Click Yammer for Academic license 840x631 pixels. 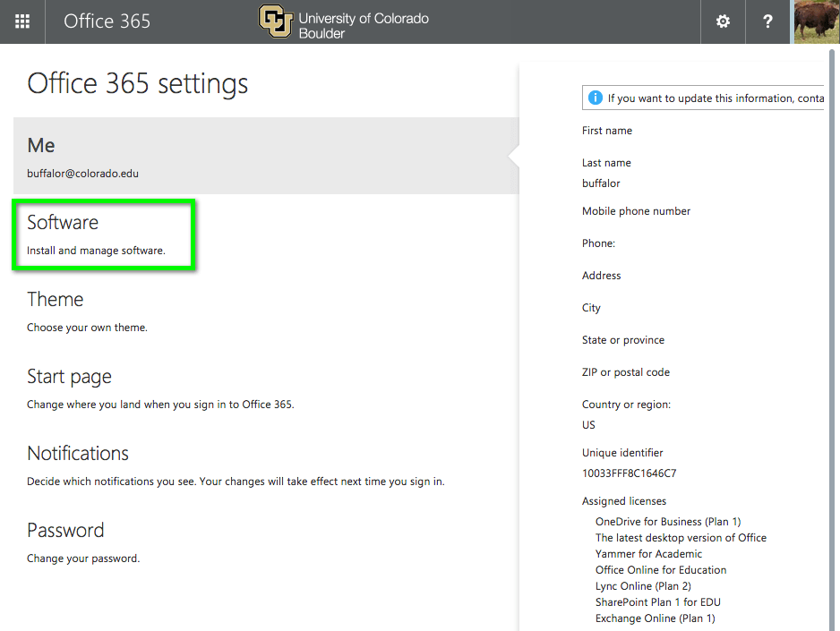pyautogui.click(x=648, y=554)
